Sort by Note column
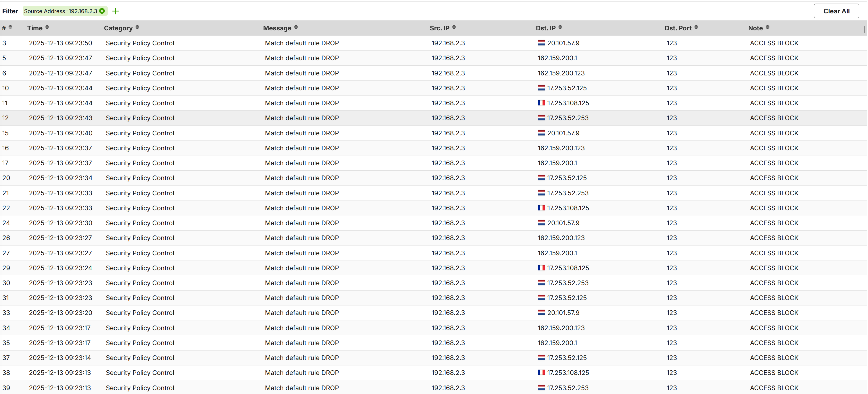The width and height of the screenshot is (868, 394). point(767,28)
